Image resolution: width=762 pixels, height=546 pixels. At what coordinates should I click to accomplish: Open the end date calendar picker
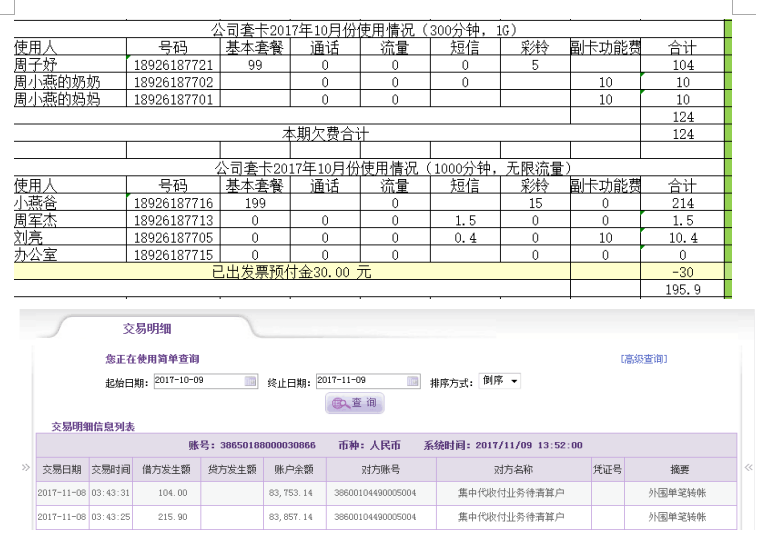coord(413,381)
